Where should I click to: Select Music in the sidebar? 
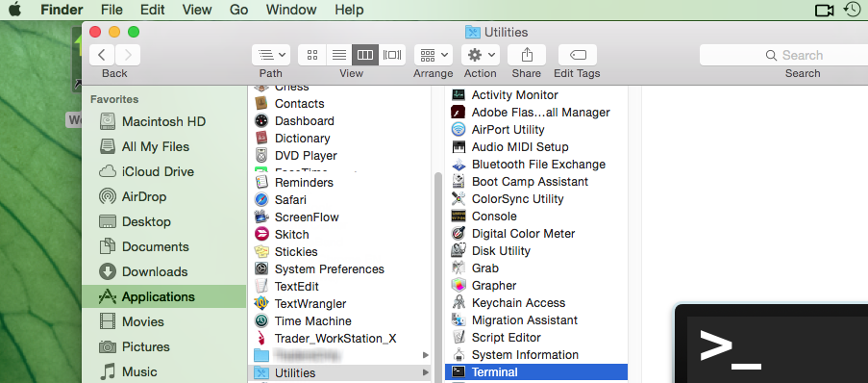click(163, 371)
